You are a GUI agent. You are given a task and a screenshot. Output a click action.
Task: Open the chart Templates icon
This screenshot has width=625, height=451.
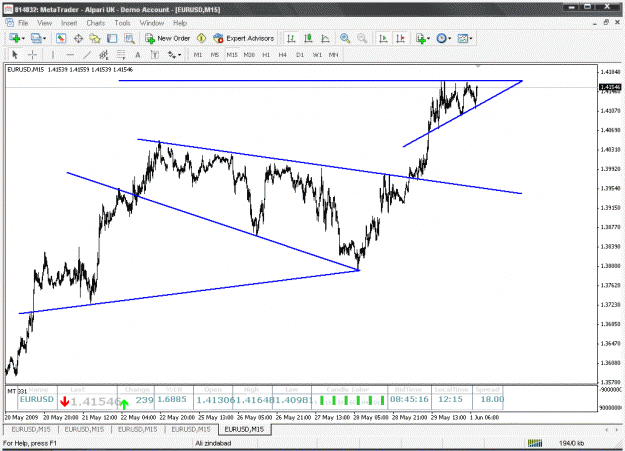[462, 38]
